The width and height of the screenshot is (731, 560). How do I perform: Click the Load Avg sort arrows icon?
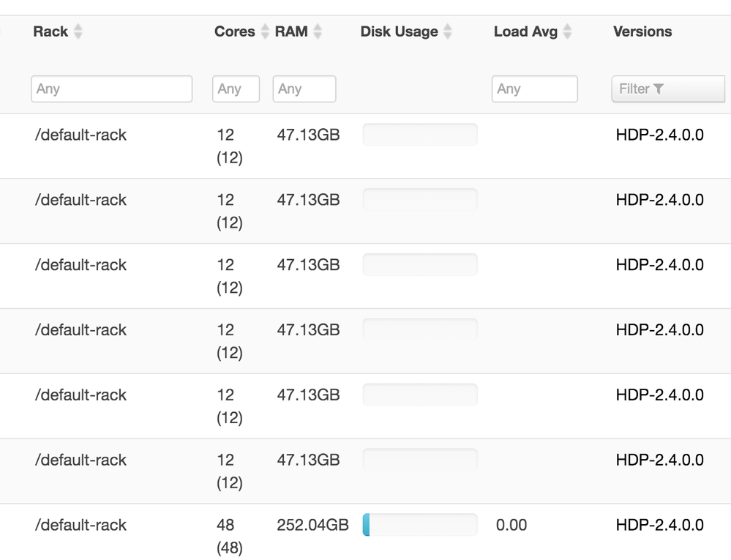point(567,32)
